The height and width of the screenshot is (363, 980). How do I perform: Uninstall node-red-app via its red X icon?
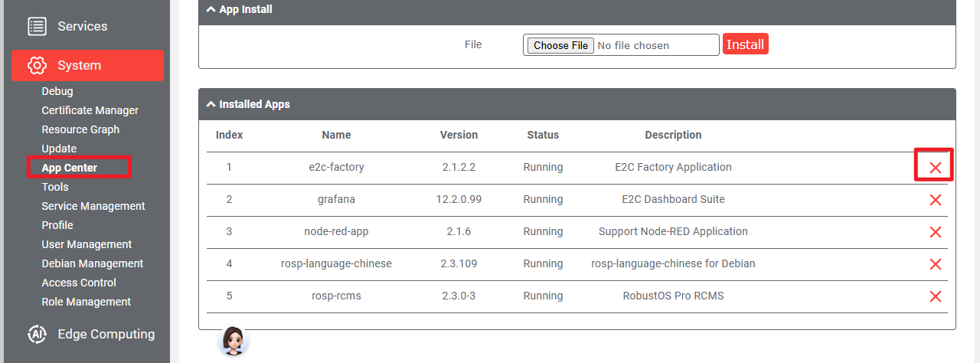tap(935, 232)
